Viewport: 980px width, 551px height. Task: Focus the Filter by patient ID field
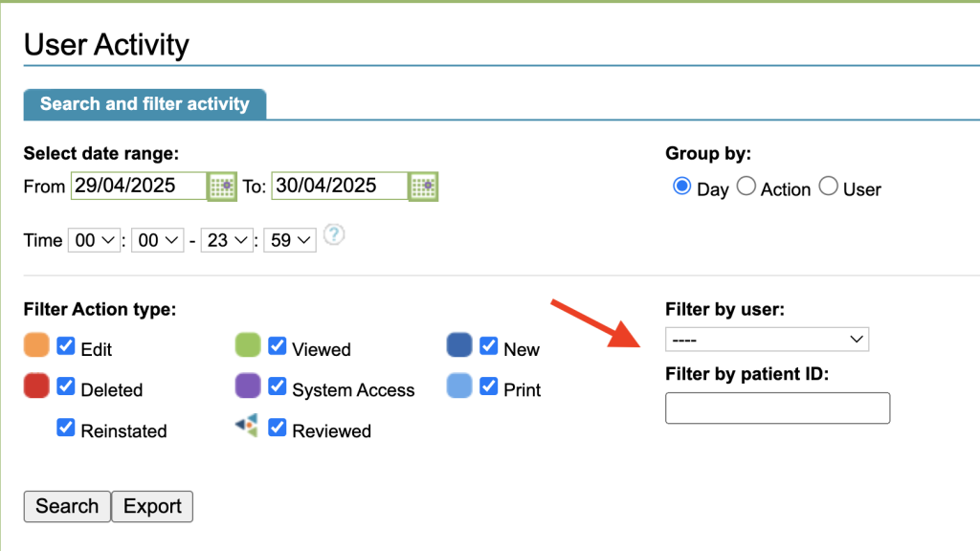tap(777, 408)
